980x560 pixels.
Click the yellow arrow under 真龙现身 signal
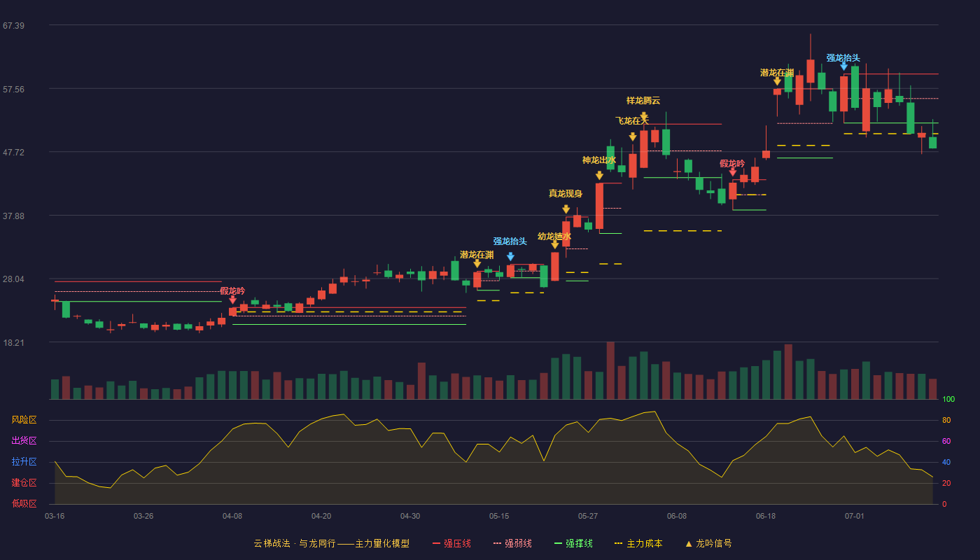(x=566, y=209)
